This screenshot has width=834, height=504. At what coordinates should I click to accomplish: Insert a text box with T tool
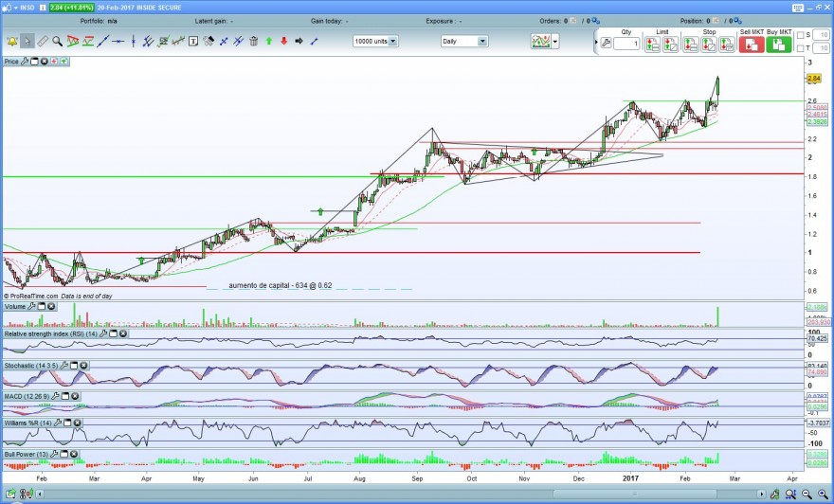193,41
